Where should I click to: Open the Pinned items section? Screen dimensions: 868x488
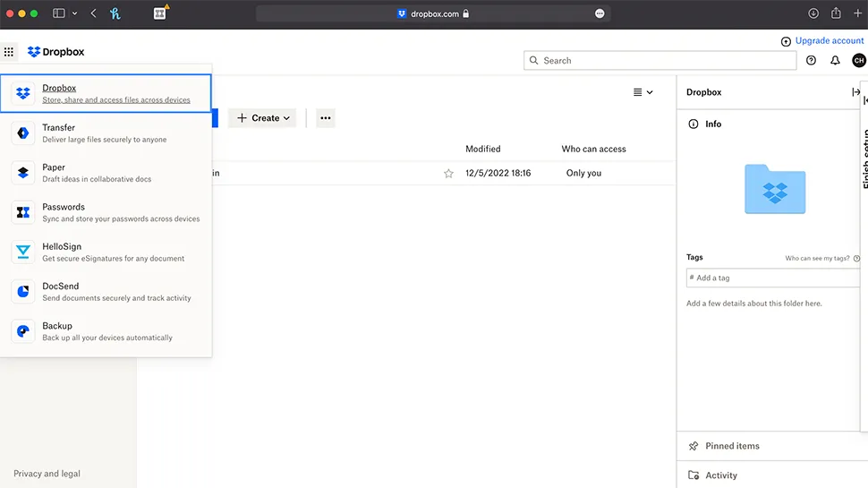pos(731,446)
